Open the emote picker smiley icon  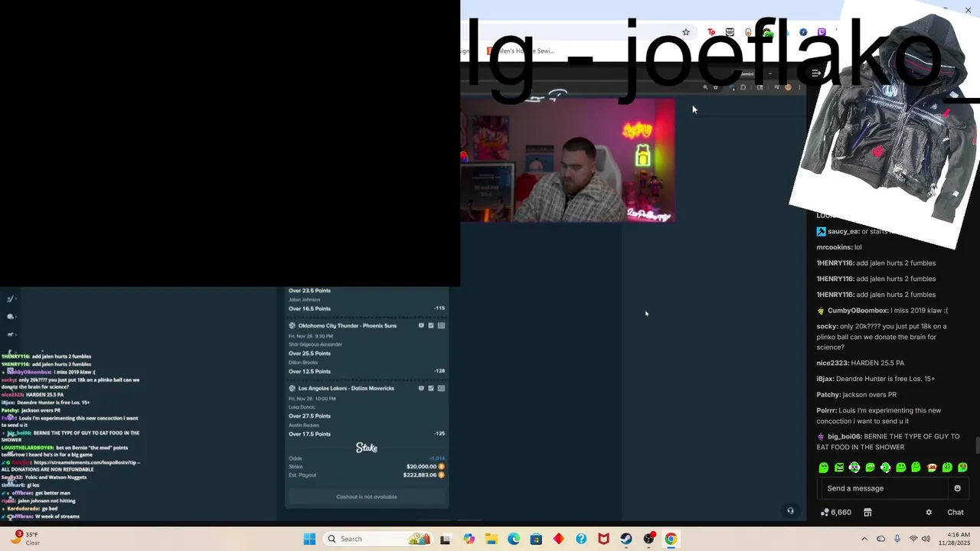957,488
